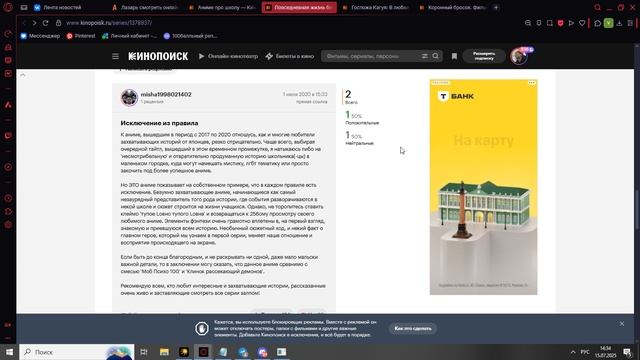640x360 pixels.
Task: Click the Расширить подписку button
Action: click(x=484, y=56)
